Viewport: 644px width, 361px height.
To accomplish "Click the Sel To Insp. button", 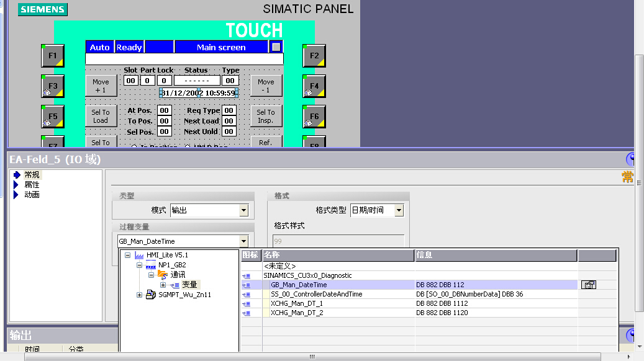I will click(266, 116).
